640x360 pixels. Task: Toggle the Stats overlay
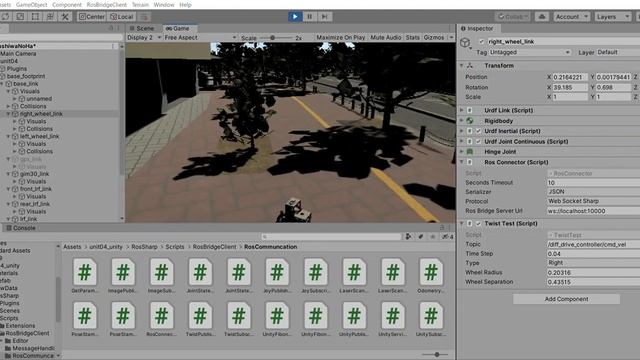pos(413,38)
